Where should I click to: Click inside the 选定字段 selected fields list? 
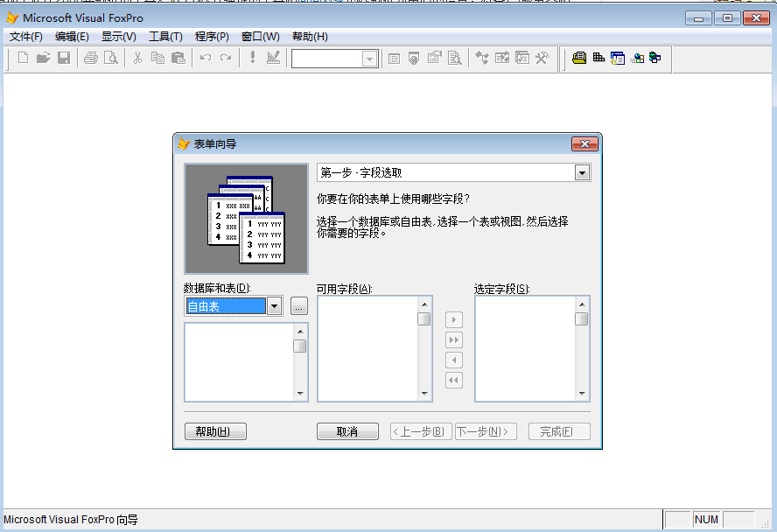(525, 349)
